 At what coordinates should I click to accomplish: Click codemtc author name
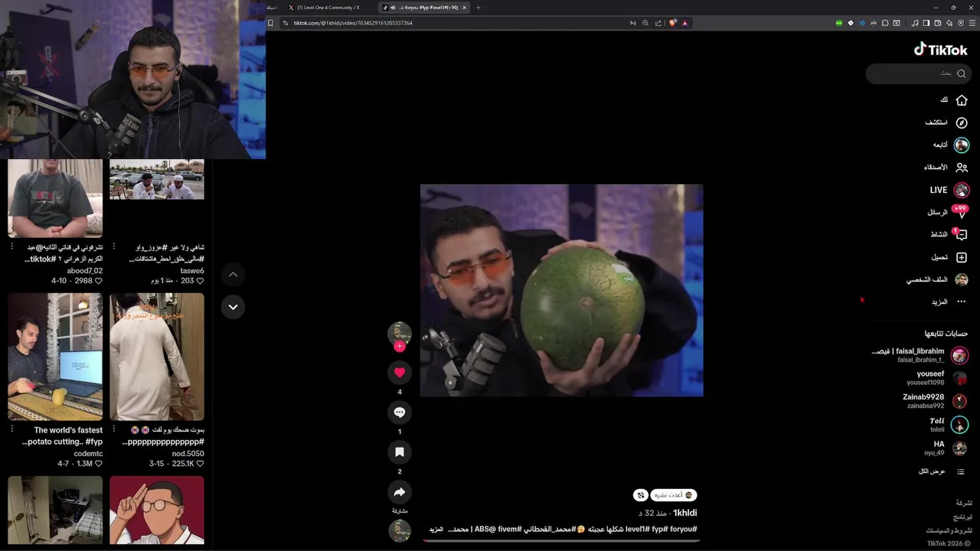click(x=88, y=454)
